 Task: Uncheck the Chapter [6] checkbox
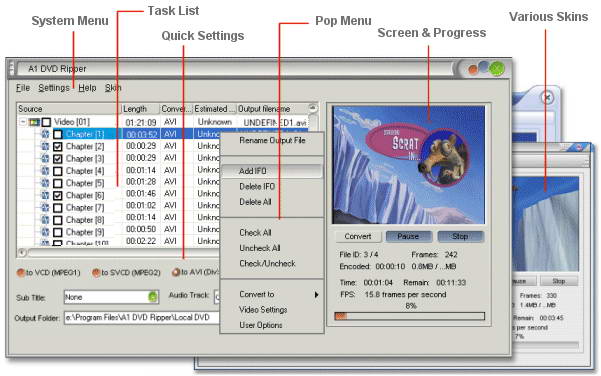pyautogui.click(x=57, y=195)
